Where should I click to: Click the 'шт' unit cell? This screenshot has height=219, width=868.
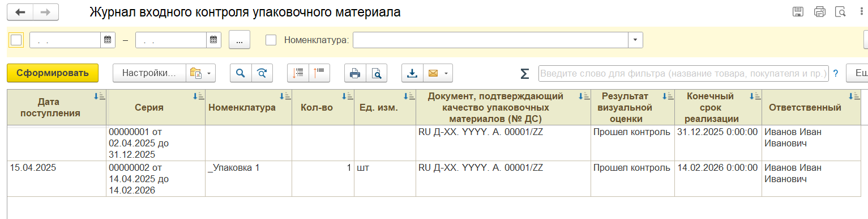385,179
